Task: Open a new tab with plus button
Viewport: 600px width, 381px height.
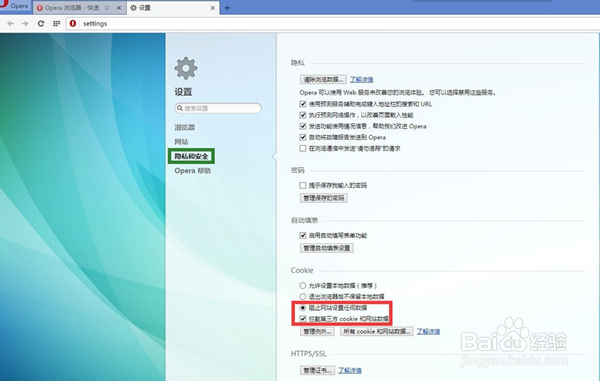Action: [x=227, y=8]
